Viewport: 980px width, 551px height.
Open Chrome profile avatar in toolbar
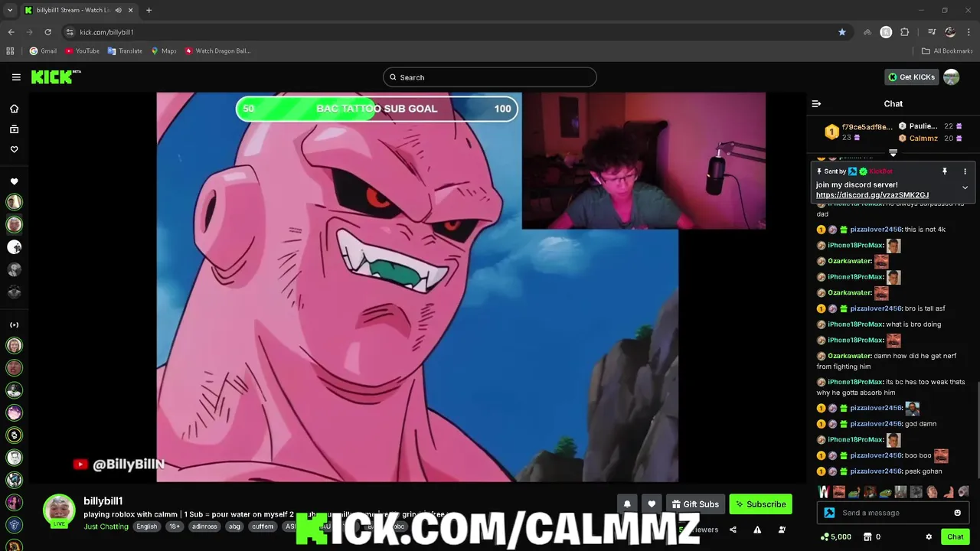pos(950,32)
